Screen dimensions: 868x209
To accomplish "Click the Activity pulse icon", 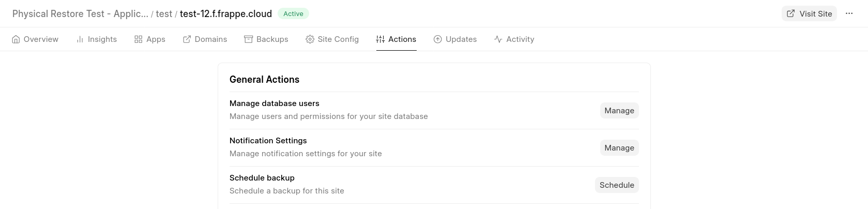I will 498,39.
